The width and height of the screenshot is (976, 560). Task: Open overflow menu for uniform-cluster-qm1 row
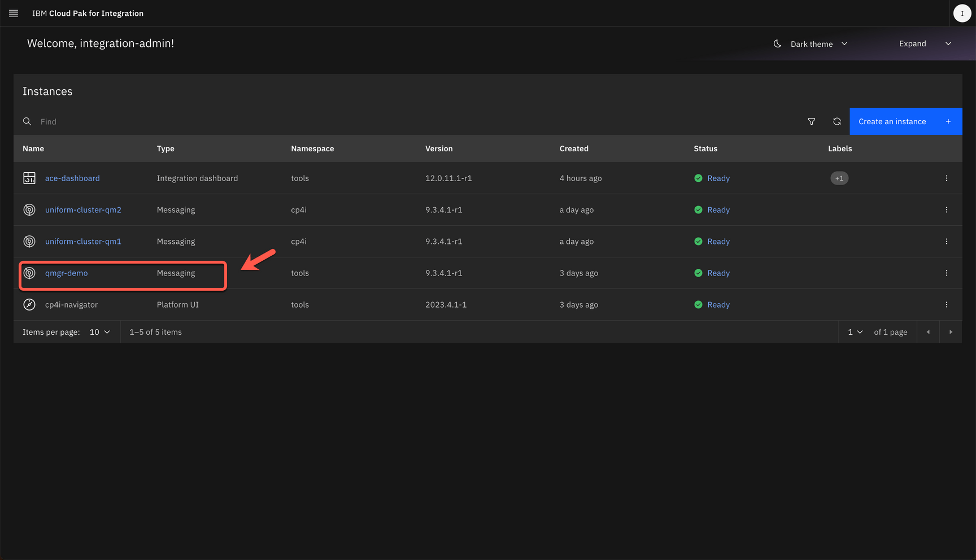pyautogui.click(x=947, y=242)
